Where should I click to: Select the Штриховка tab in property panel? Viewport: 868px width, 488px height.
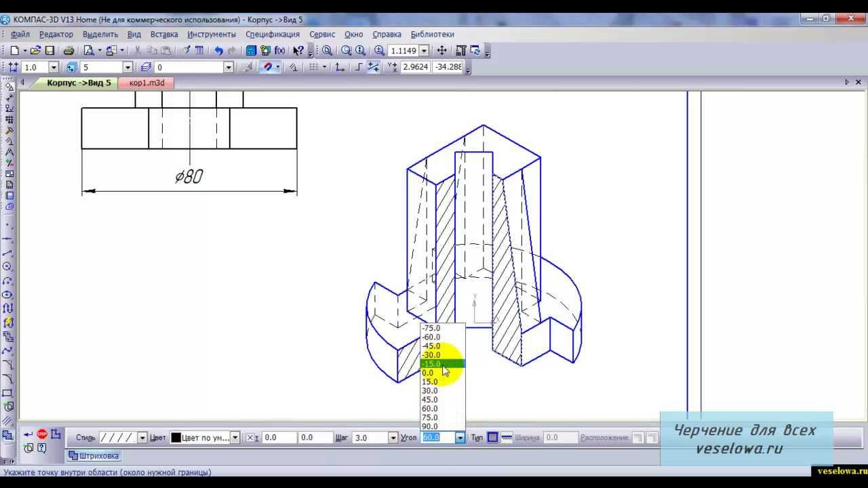point(94,455)
